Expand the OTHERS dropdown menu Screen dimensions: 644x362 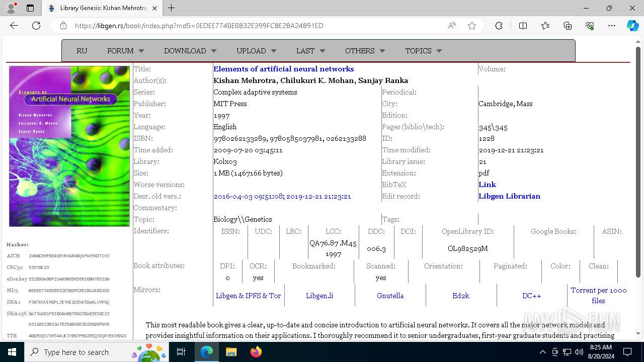pos(365,51)
